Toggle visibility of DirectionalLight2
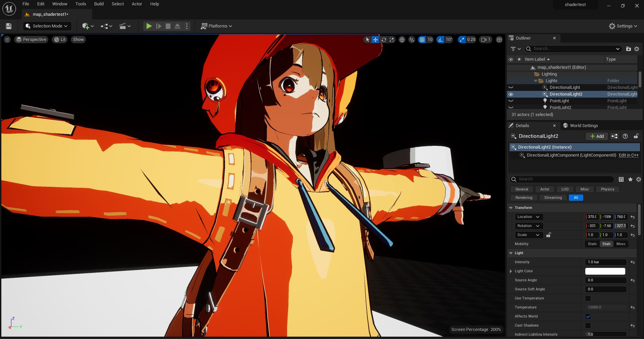 pos(511,94)
